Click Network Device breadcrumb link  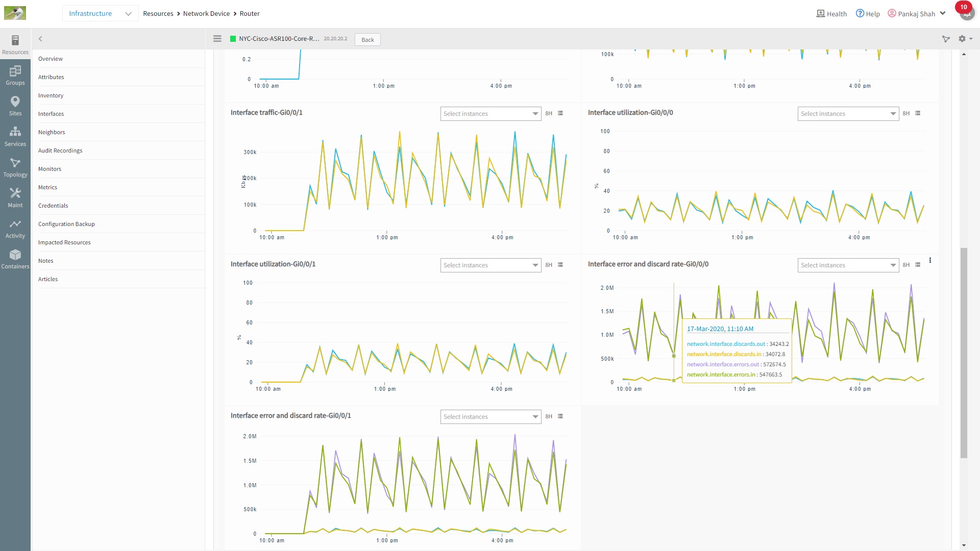pos(206,14)
